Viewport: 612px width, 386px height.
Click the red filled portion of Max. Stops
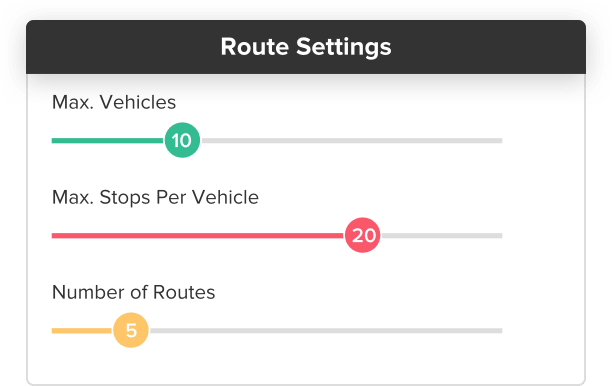click(x=198, y=235)
